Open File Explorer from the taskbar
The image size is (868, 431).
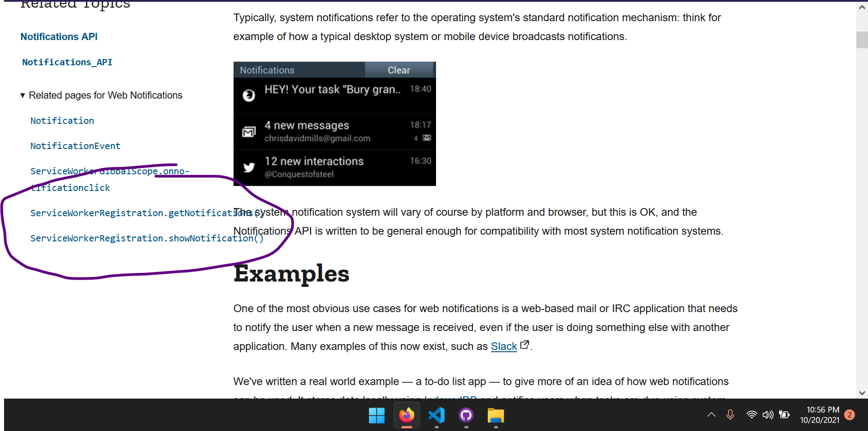coord(495,415)
